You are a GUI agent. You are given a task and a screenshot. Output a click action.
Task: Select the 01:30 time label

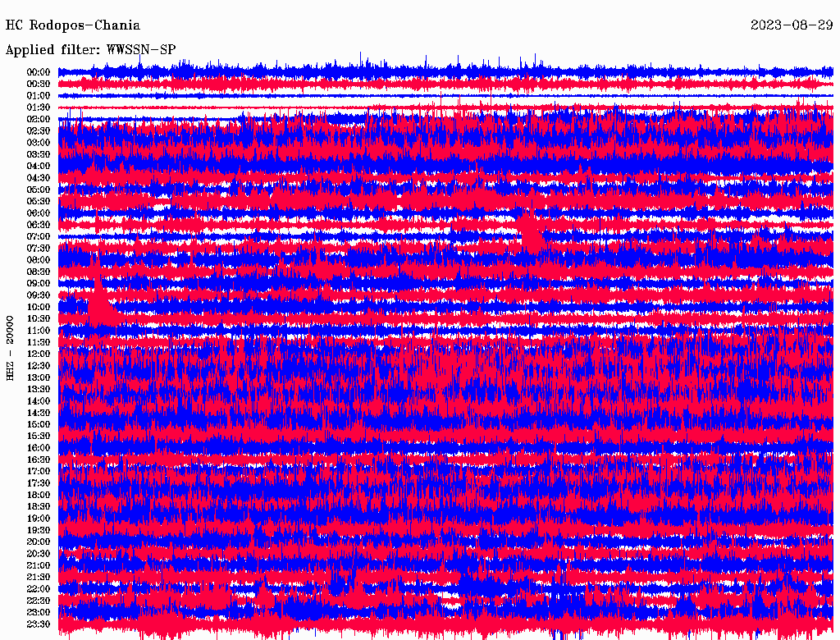pyautogui.click(x=39, y=107)
